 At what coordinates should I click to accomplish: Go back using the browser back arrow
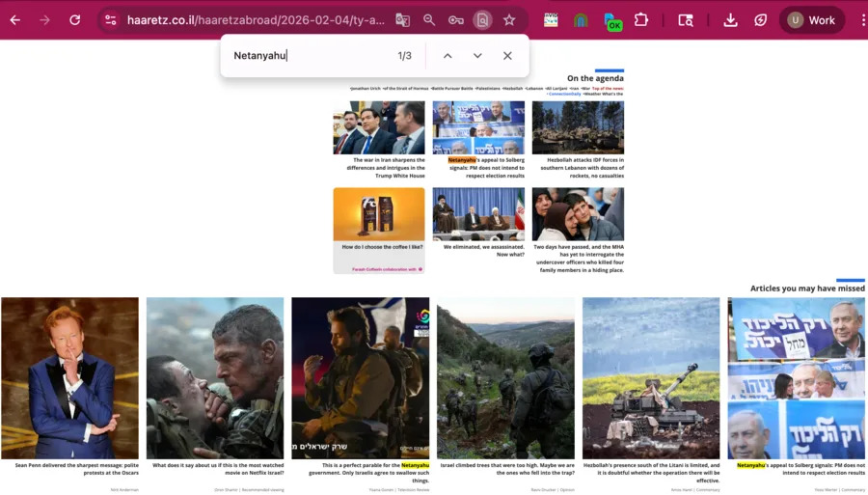click(x=14, y=20)
